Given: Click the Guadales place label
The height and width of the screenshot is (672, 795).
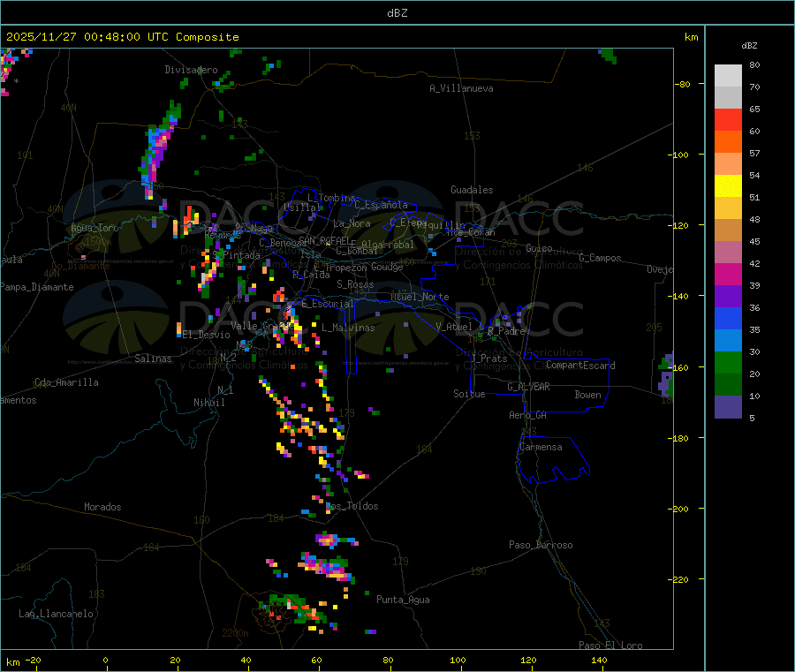Looking at the screenshot, I should (472, 190).
